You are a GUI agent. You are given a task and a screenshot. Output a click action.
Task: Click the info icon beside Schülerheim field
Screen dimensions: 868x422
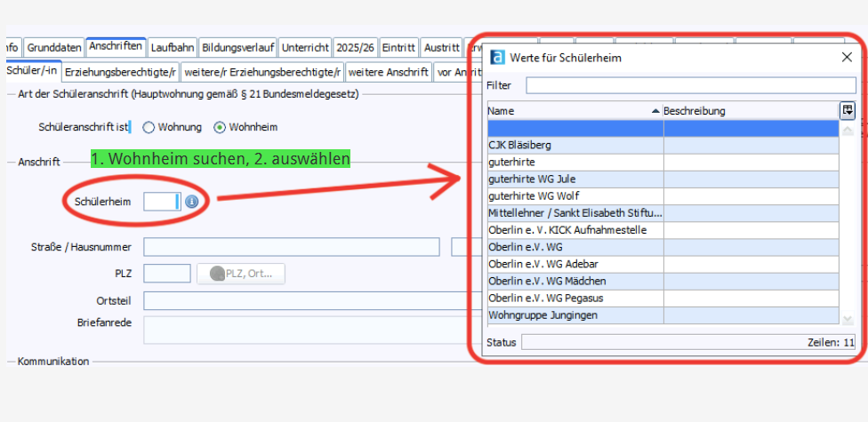(191, 202)
